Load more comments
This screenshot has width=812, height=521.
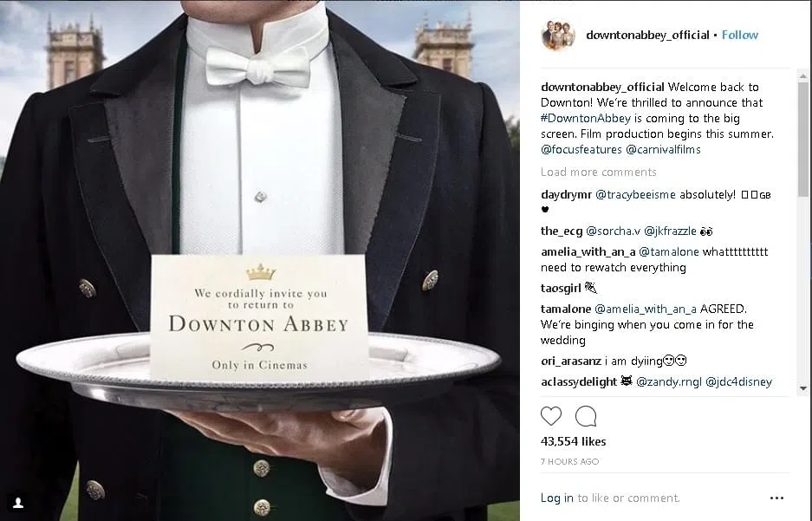point(599,172)
